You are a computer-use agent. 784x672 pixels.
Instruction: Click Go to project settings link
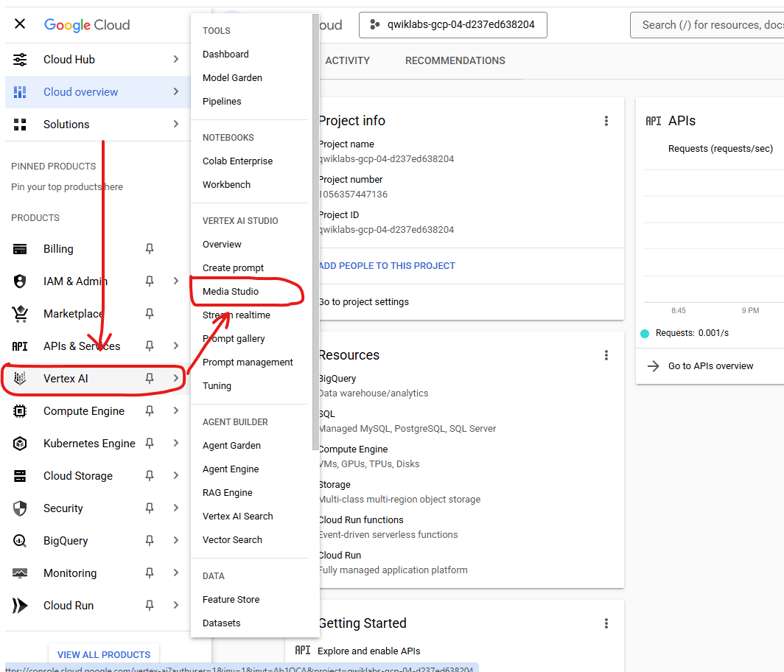(364, 302)
